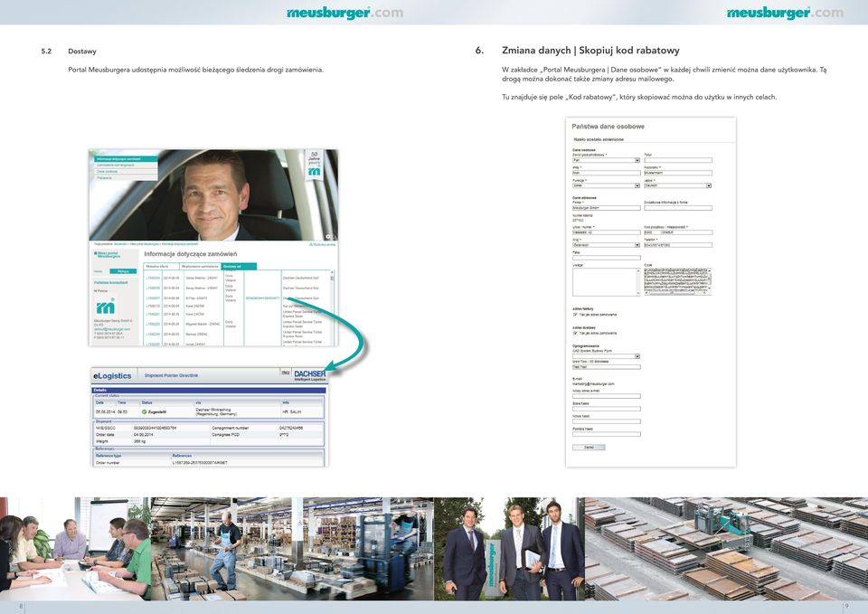Image resolution: width=868 pixels, height=614 pixels.
Task: Open the Nasz portal Meusburgera sidebar link
Action: coord(108,255)
